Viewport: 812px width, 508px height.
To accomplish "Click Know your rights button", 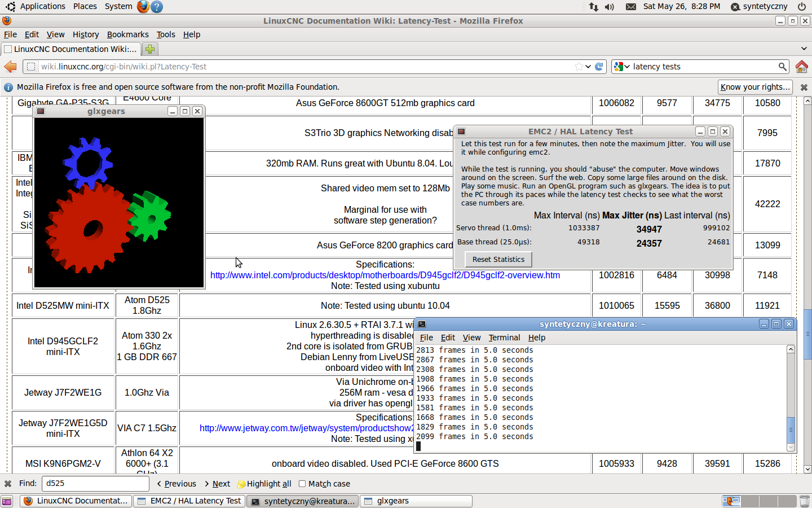I will (755, 87).
